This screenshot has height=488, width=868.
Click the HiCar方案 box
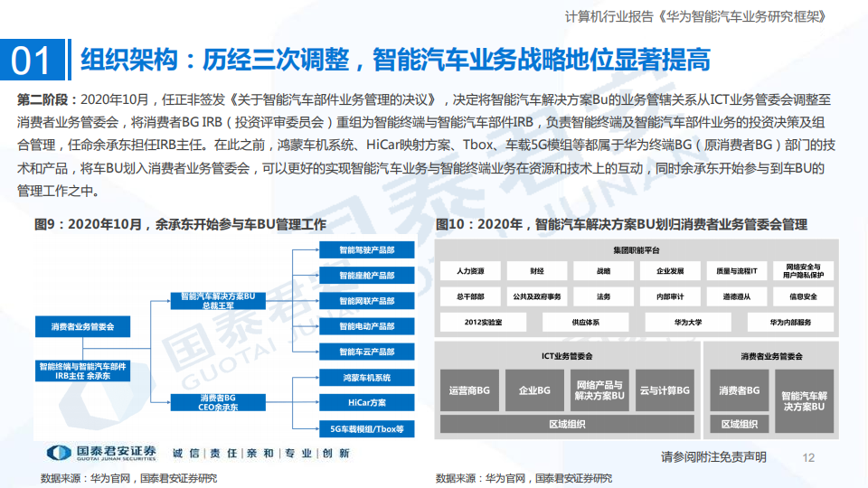coord(366,403)
